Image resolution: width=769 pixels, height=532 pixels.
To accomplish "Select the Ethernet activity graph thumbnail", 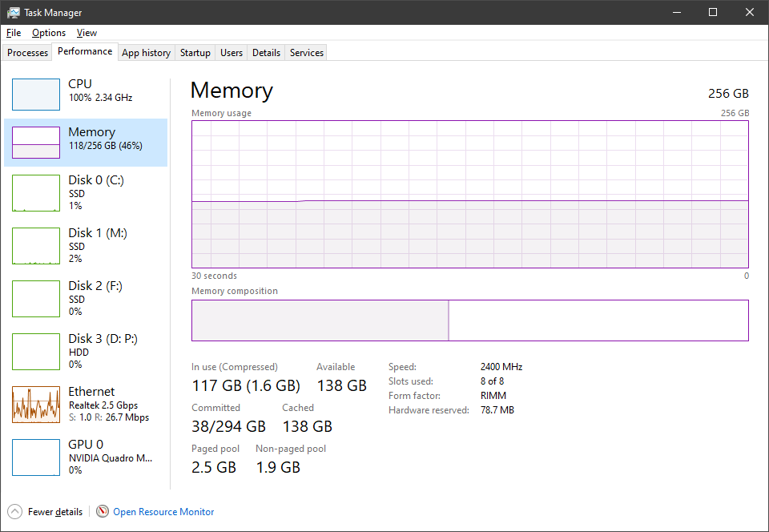I will 36,405.
